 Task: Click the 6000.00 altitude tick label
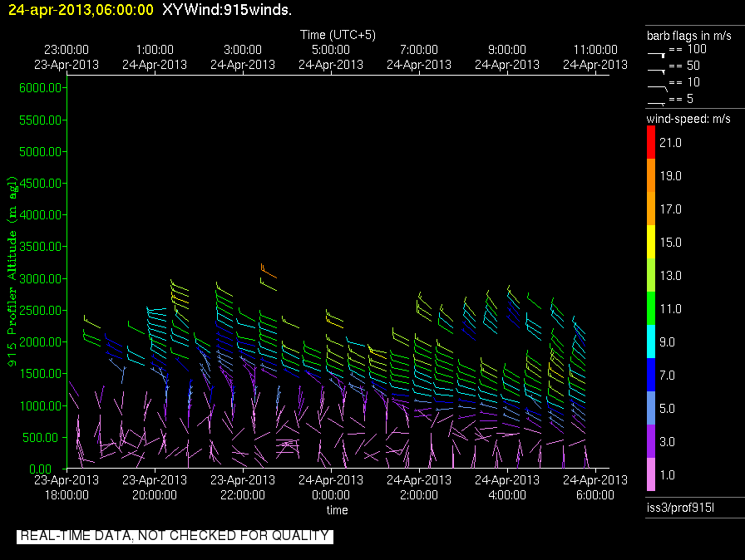[x=41, y=88]
